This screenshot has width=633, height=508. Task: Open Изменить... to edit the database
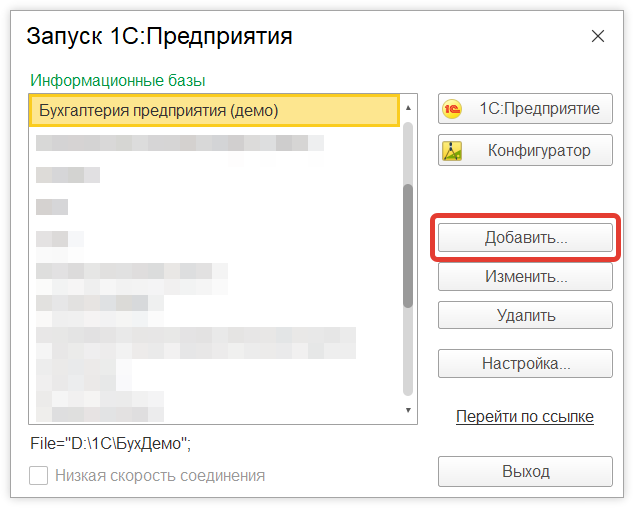tap(525, 277)
